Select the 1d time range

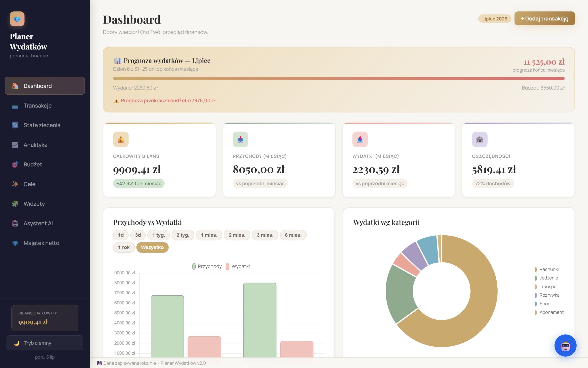click(x=121, y=235)
